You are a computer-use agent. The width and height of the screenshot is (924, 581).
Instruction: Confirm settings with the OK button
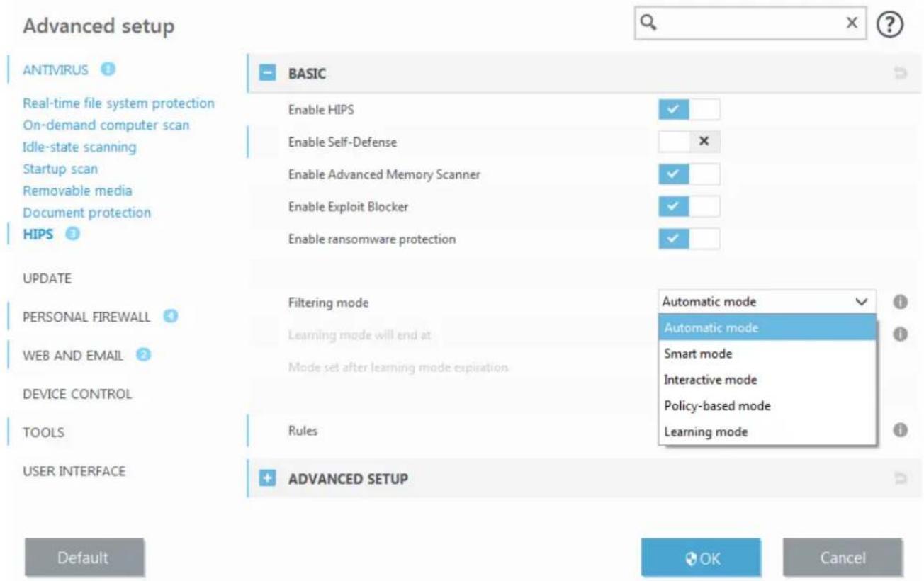point(701,558)
